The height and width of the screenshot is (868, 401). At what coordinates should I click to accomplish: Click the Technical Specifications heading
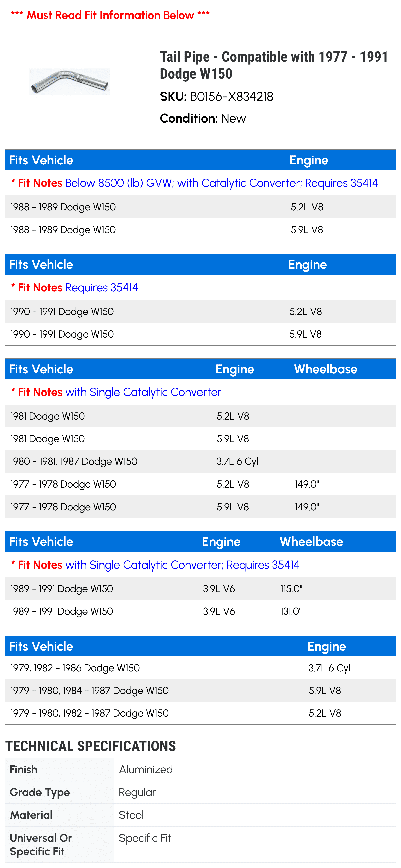click(91, 746)
